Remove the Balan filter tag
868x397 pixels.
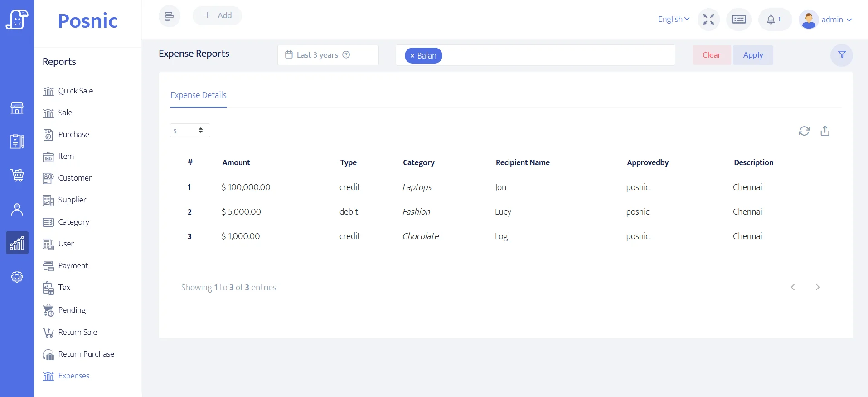coord(412,56)
